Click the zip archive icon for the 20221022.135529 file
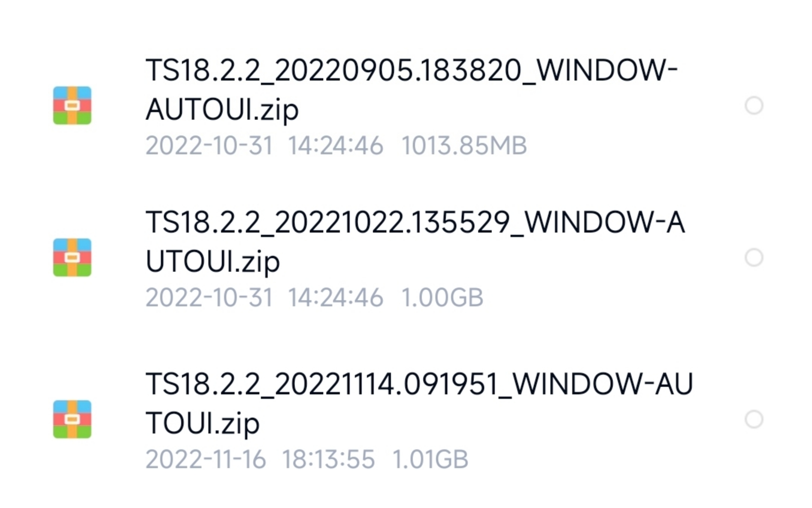Image resolution: width=812 pixels, height=508 pixels. click(72, 257)
